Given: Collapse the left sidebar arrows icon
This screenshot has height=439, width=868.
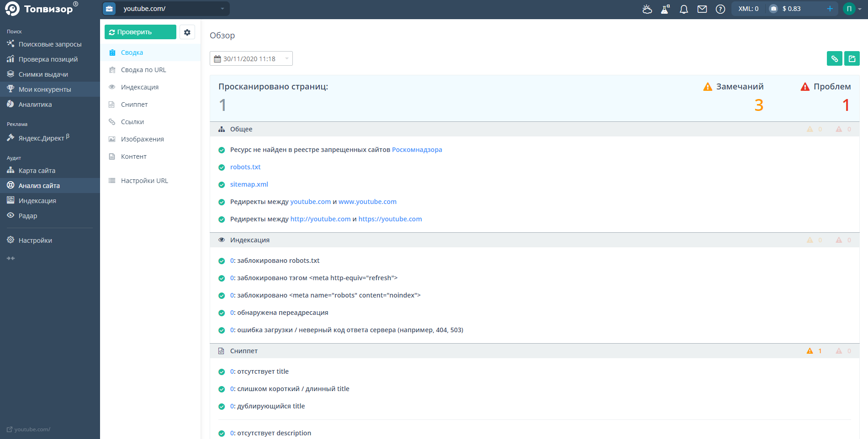Looking at the screenshot, I should [x=11, y=258].
